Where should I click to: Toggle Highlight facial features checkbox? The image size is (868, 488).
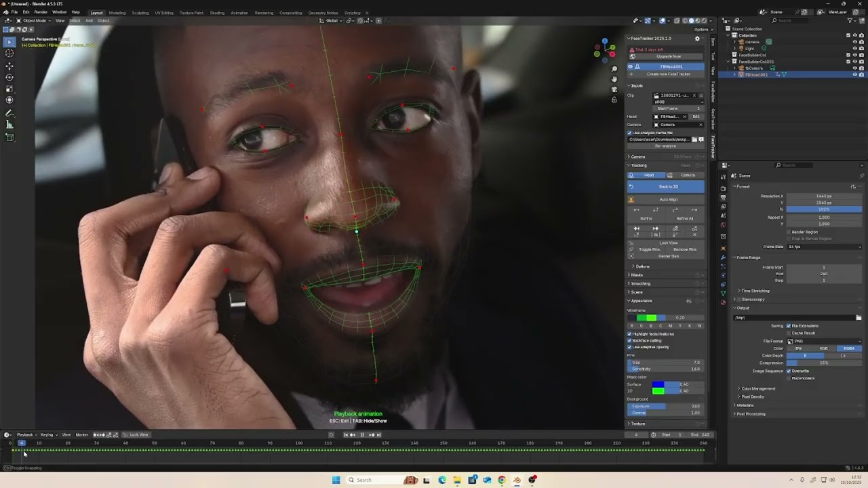click(630, 334)
